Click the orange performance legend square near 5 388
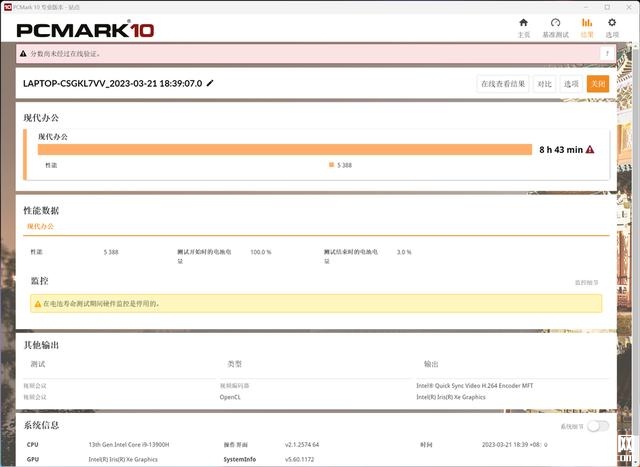Screen dimensions: 640x467 point(331,165)
